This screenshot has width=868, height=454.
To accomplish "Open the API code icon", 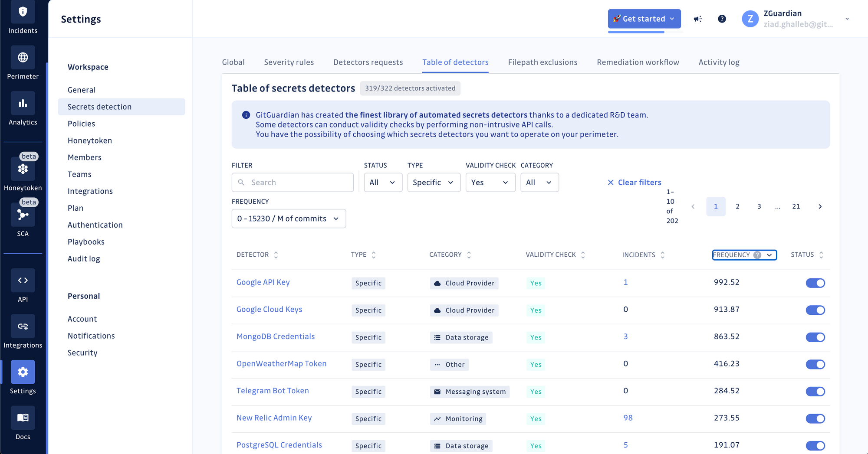I will 23,281.
